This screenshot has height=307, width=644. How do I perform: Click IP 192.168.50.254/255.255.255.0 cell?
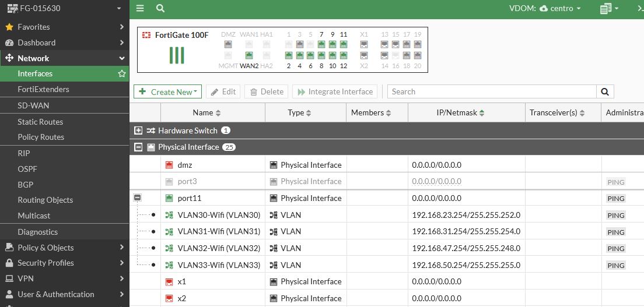(x=466, y=265)
